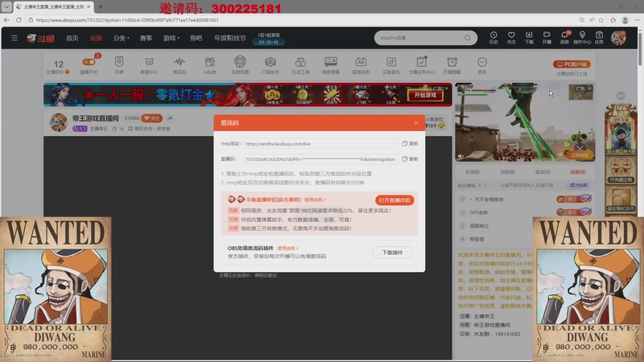Switch to the 贵宾(5) tab
The image size is (644, 362).
[x=543, y=172]
